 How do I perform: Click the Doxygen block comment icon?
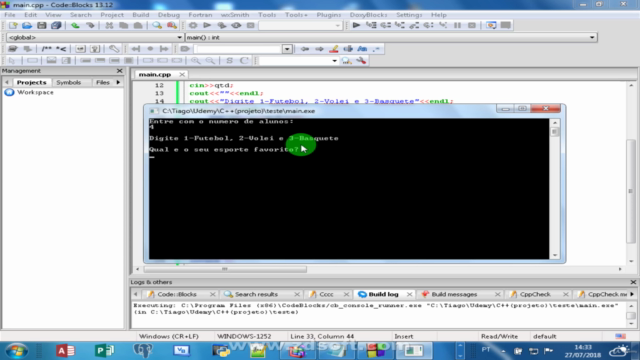[47, 49]
